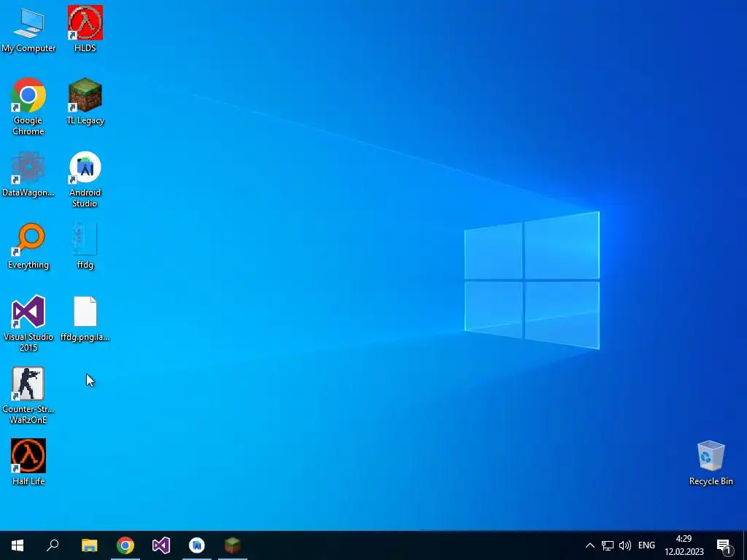This screenshot has width=747, height=560.
Task: Open File Explorer from the taskbar
Action: point(89,545)
